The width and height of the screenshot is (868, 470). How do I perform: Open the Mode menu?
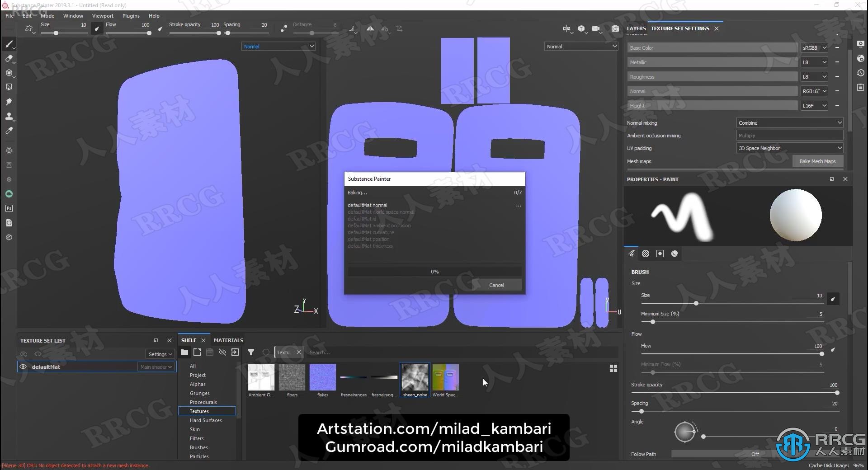click(47, 15)
